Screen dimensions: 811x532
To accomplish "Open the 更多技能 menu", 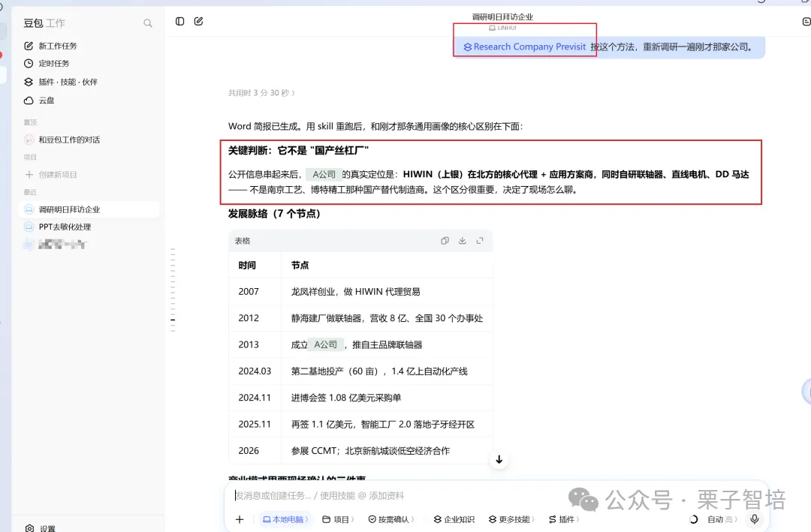I will 511,519.
